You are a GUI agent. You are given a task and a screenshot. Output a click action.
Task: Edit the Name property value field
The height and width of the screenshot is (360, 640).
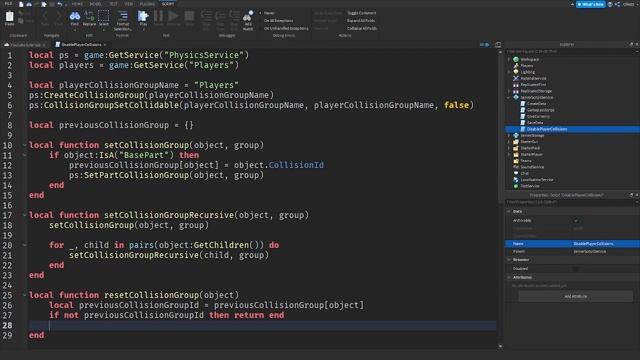[x=605, y=244]
